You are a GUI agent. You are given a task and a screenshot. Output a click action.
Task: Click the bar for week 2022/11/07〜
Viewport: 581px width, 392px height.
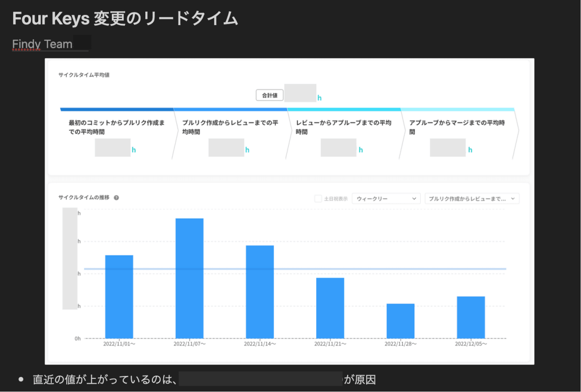click(x=189, y=278)
